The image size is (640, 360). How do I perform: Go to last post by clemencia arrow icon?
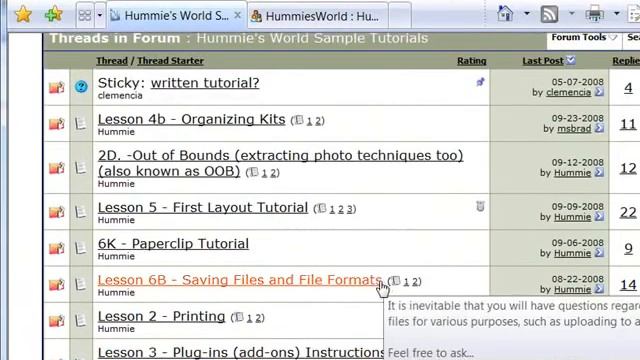point(599,92)
